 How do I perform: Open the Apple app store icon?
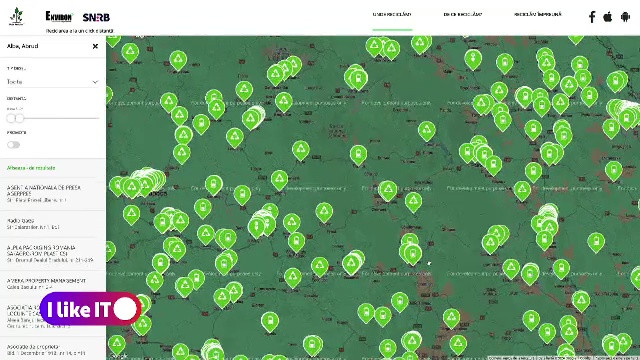(x=608, y=17)
